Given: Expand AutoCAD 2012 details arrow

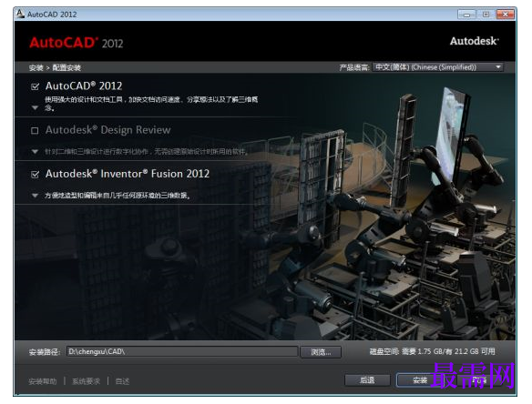Looking at the screenshot, I should point(35,107).
